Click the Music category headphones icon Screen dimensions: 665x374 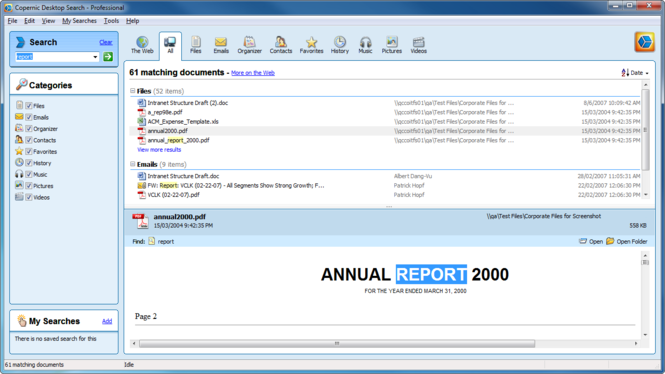(x=20, y=174)
